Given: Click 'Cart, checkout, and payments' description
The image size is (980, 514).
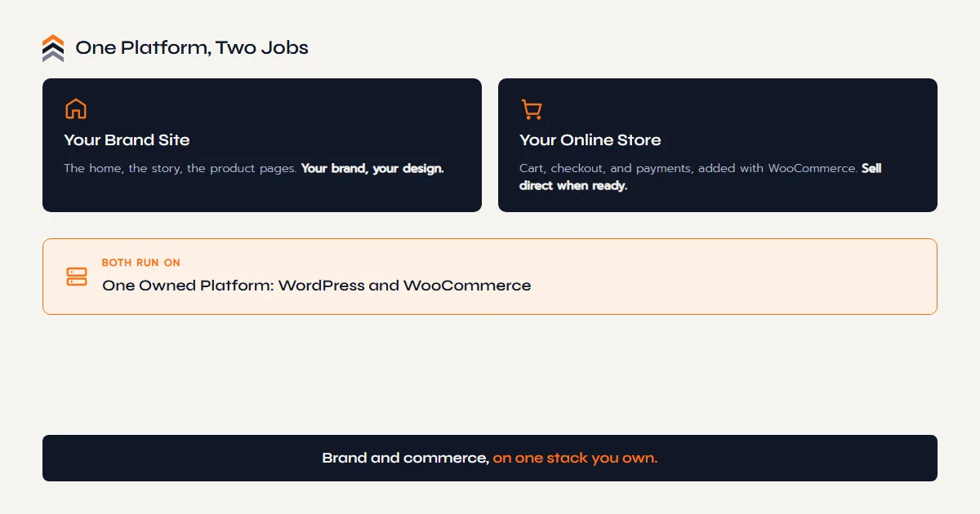Looking at the screenshot, I should (x=688, y=169).
